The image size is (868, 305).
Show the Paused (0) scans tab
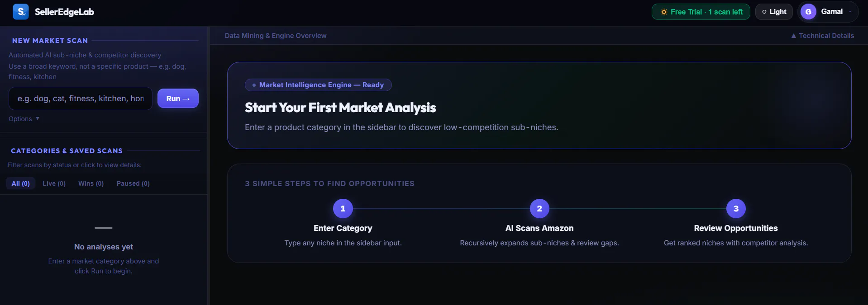(133, 183)
